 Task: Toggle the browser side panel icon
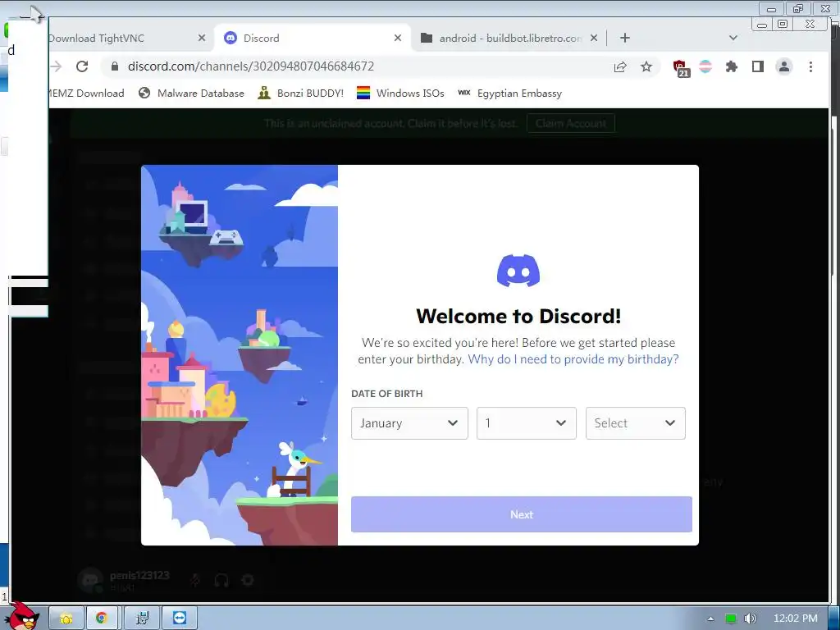tap(757, 66)
